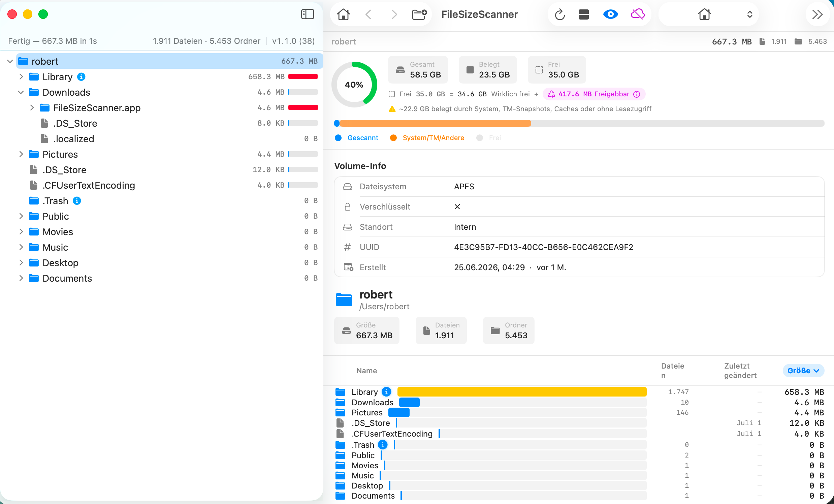Screen dimensions: 834x504
Task: Collapse the Downloads folder in tree
Action: coord(21,92)
